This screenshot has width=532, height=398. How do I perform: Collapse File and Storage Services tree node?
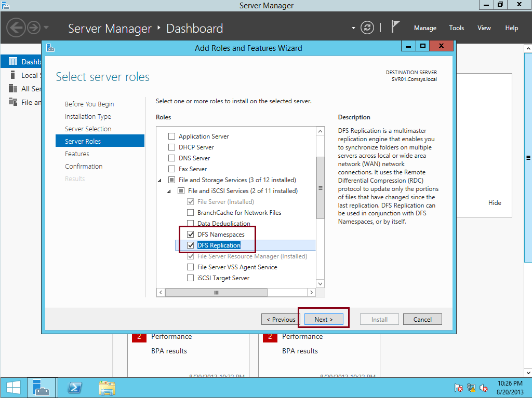point(160,181)
